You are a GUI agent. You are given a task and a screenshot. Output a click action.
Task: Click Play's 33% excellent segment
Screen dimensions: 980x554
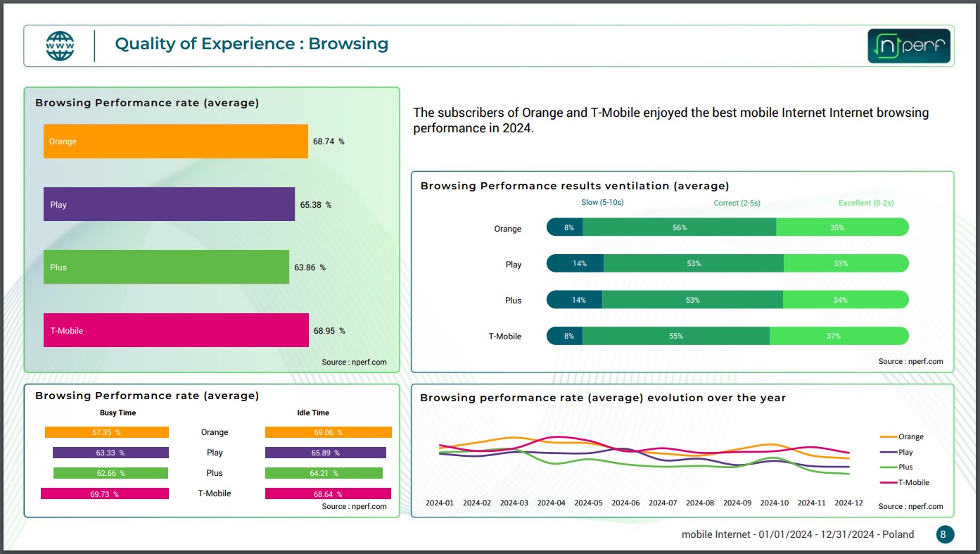[x=846, y=263]
